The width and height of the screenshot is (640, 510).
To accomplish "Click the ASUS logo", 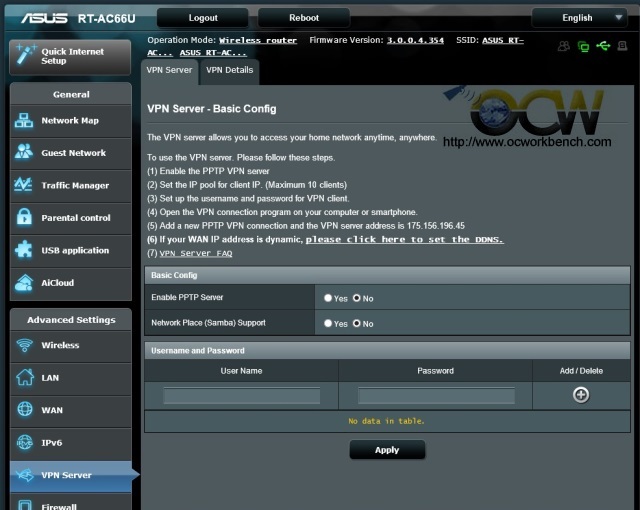I will [x=44, y=18].
